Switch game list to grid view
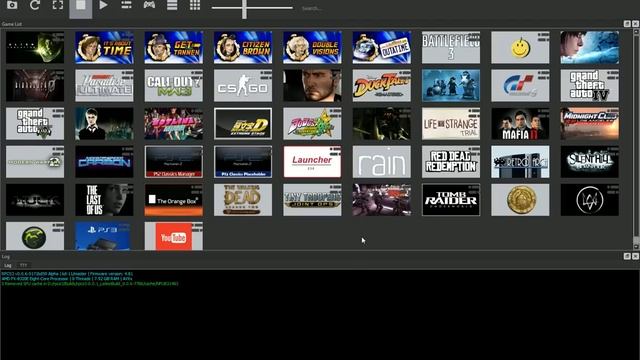640x360 pixels. point(195,5)
